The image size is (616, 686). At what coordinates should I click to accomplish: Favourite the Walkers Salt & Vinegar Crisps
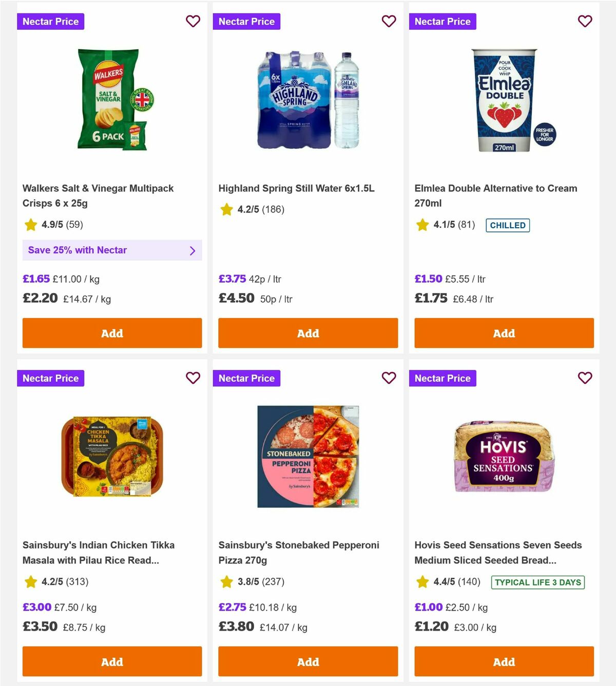193,21
